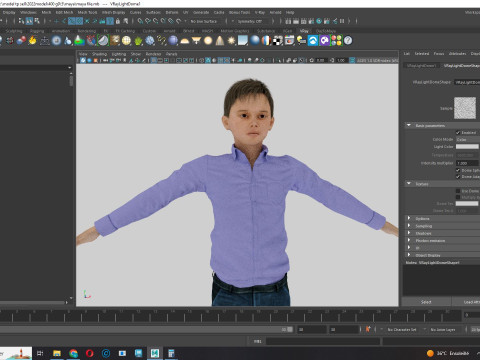
Task: Click the V-Ray IES cone light icon
Action: [220, 41]
